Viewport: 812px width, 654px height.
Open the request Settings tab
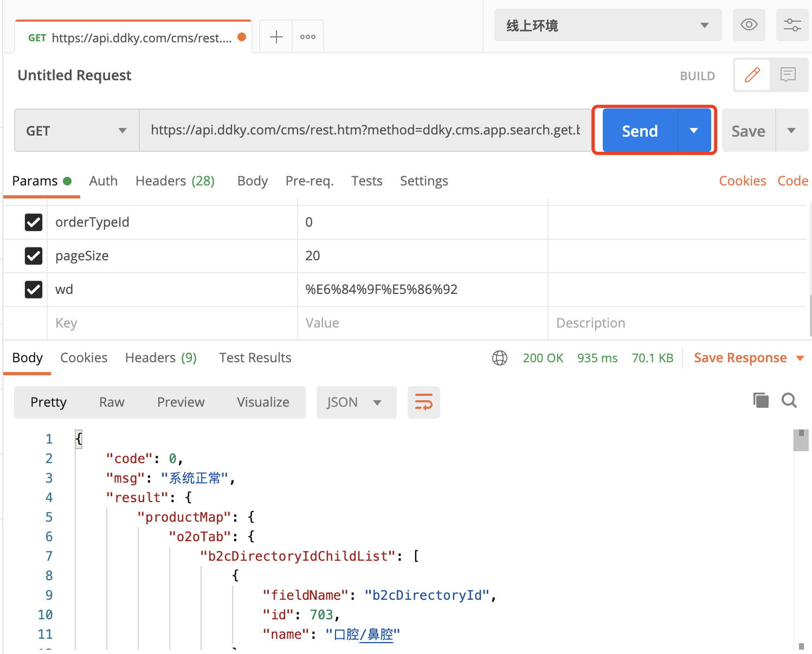click(x=424, y=181)
